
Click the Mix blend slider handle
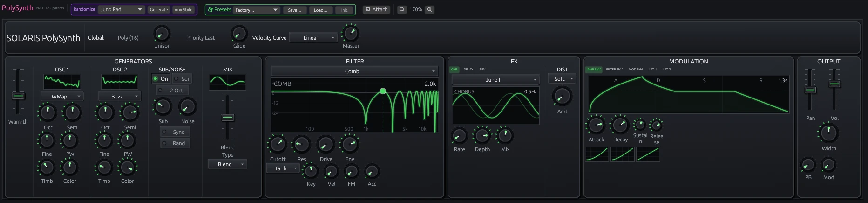[x=228, y=118]
